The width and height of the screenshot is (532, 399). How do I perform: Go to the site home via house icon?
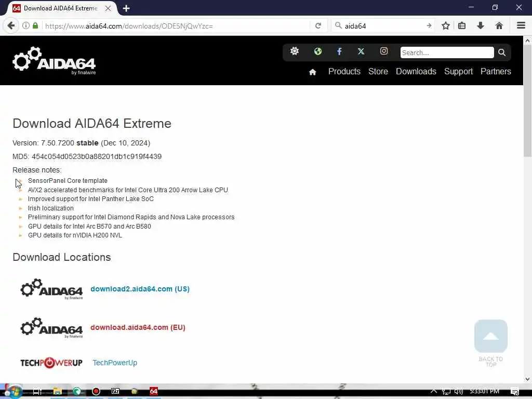312,72
